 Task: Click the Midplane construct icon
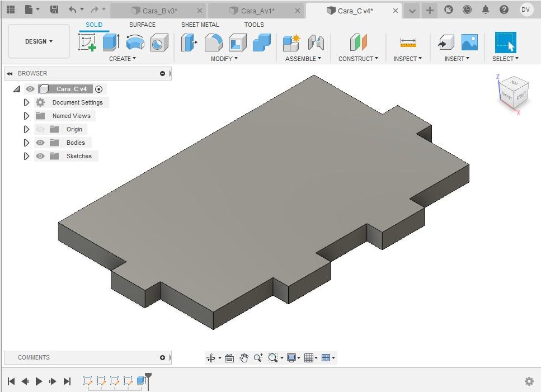click(x=359, y=42)
